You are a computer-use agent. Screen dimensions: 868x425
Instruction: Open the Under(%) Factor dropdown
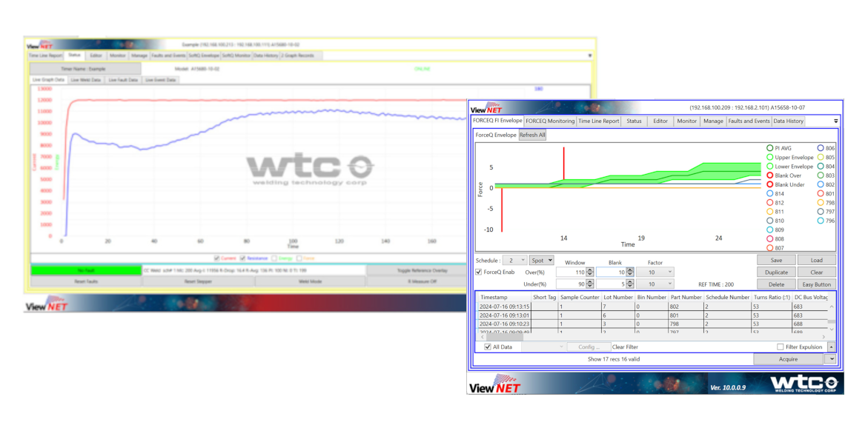click(655, 284)
